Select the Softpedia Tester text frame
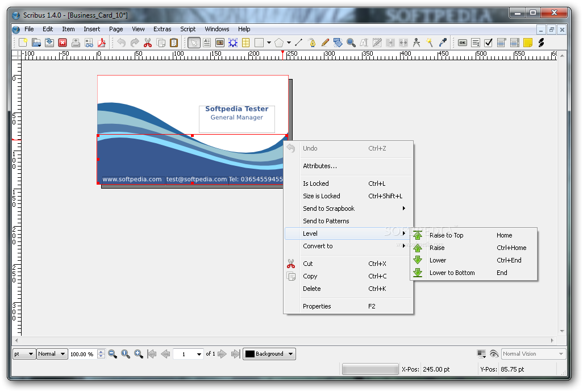The width and height of the screenshot is (583, 392). (x=237, y=119)
